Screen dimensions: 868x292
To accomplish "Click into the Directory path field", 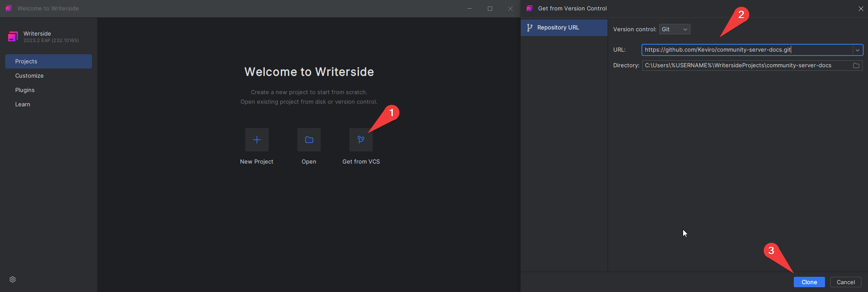I will click(746, 66).
